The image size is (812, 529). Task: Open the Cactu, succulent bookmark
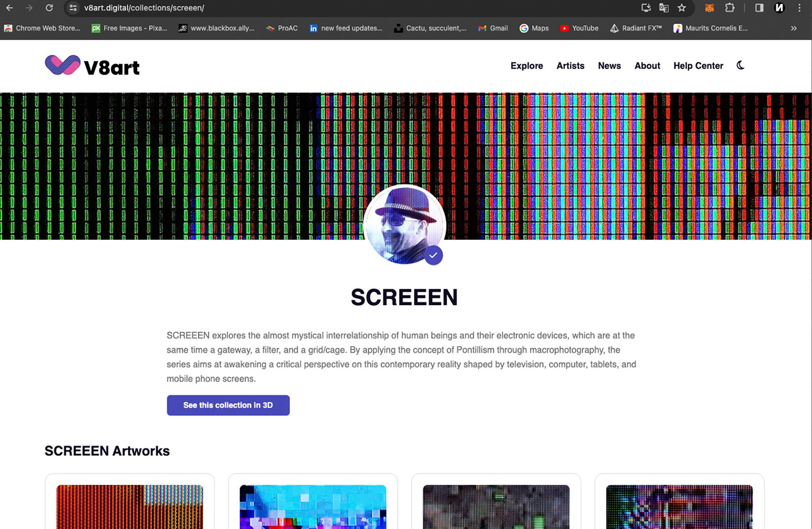430,28
